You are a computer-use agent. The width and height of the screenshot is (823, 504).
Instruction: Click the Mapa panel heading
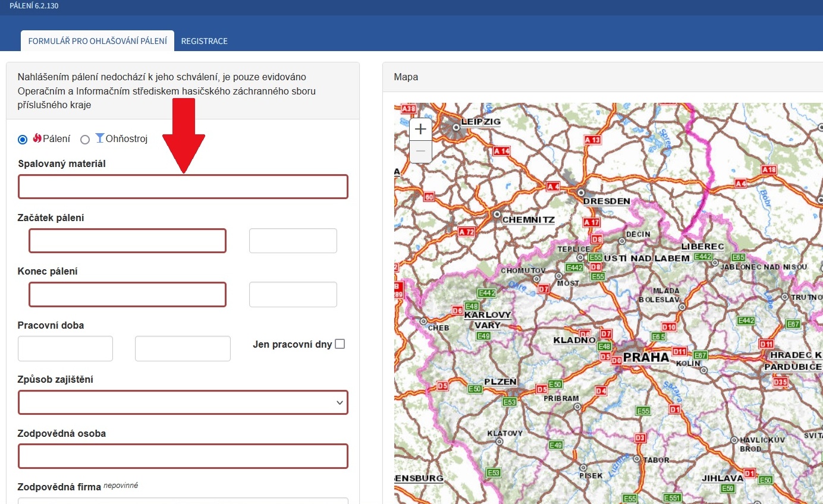[406, 77]
